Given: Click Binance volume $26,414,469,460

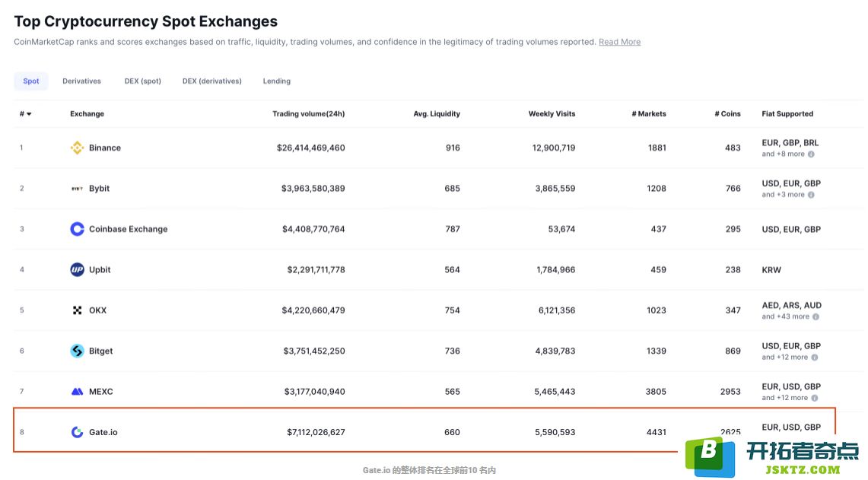Looking at the screenshot, I should point(310,148).
